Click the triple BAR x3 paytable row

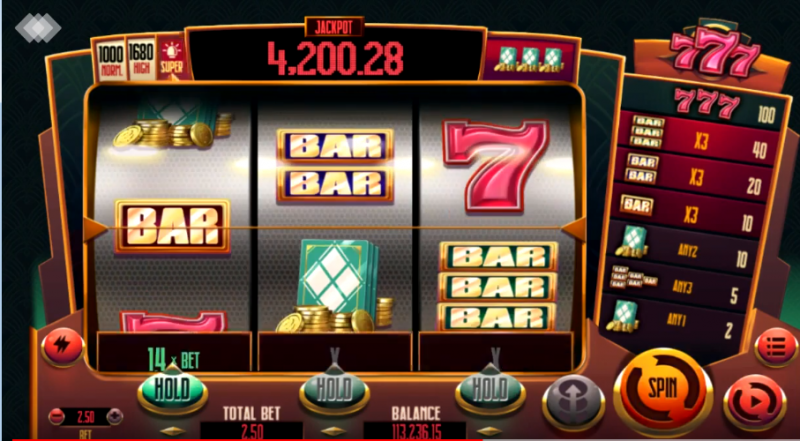tap(699, 136)
